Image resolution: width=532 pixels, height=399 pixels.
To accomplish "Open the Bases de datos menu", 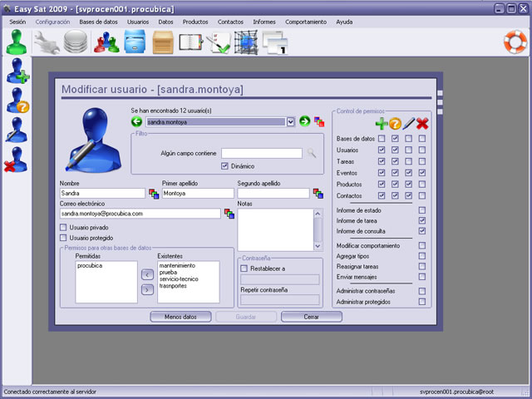I will click(98, 22).
